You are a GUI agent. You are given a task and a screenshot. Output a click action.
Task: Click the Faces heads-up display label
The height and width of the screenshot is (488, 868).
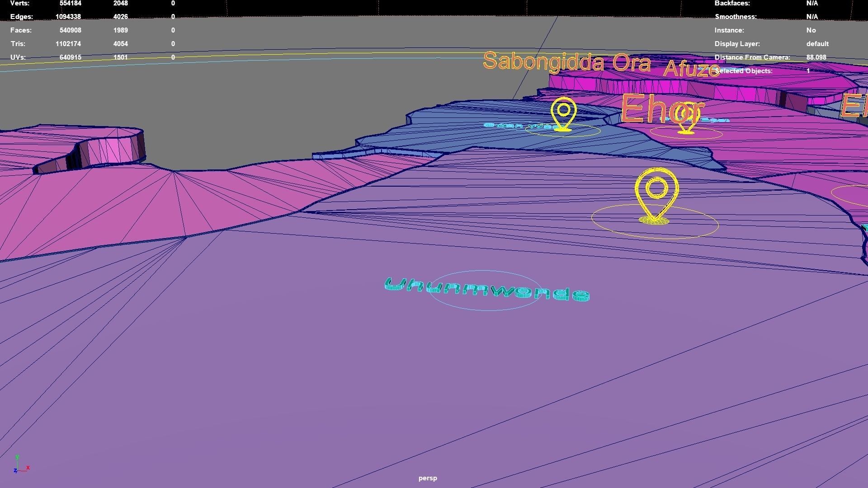pos(21,30)
